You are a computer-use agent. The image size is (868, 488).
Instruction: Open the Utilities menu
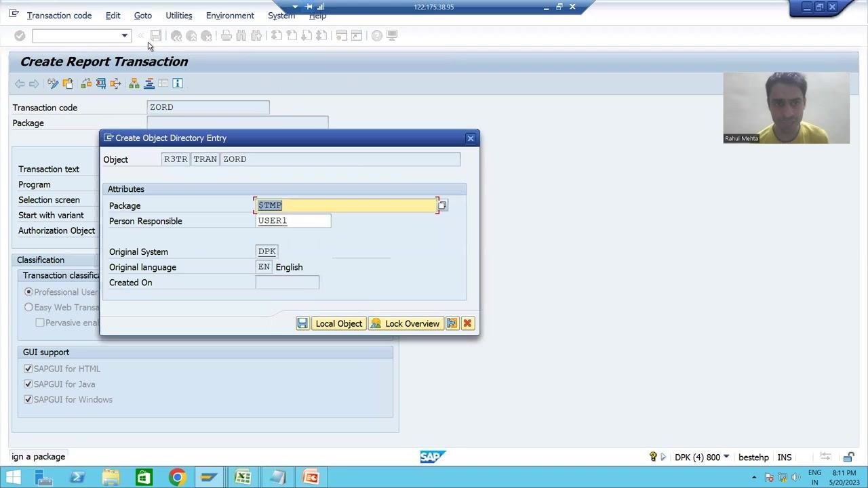[x=179, y=16]
